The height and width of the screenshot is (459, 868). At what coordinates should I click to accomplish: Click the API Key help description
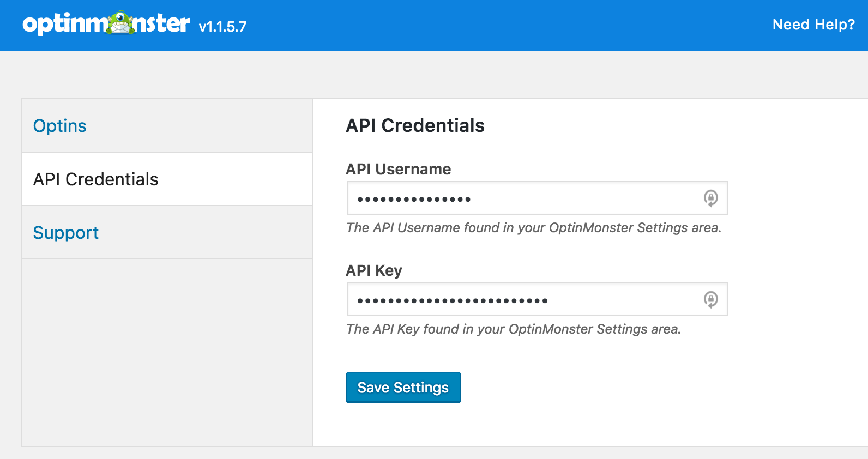pos(514,329)
